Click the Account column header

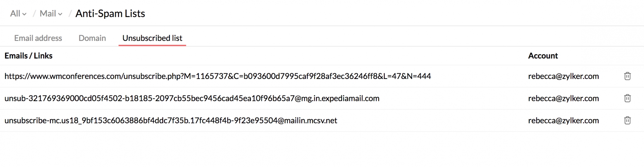point(543,56)
